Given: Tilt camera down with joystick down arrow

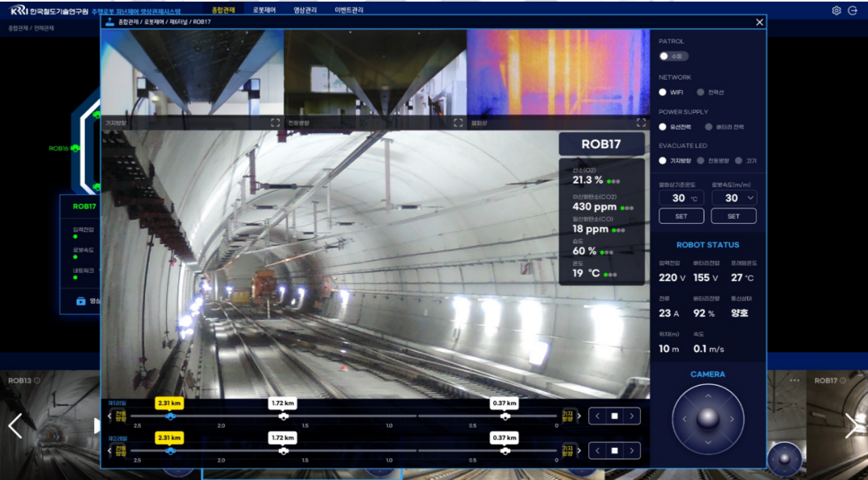Looking at the screenshot, I should pos(708,442).
